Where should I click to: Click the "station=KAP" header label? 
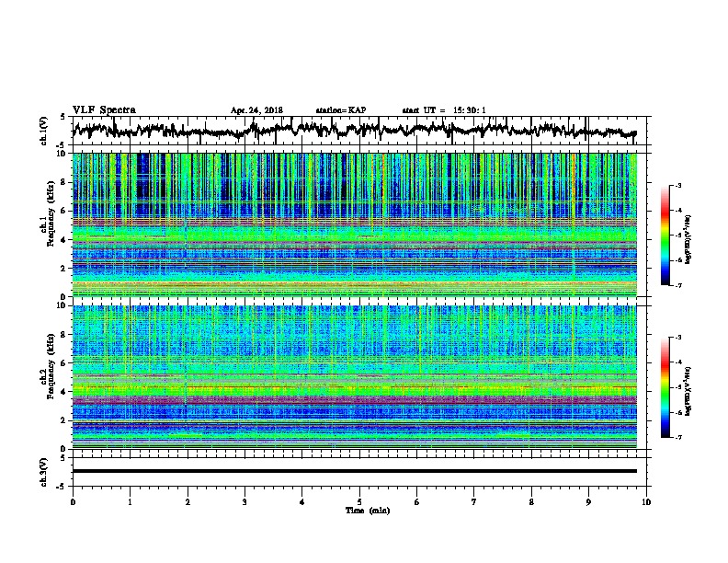pos(341,110)
